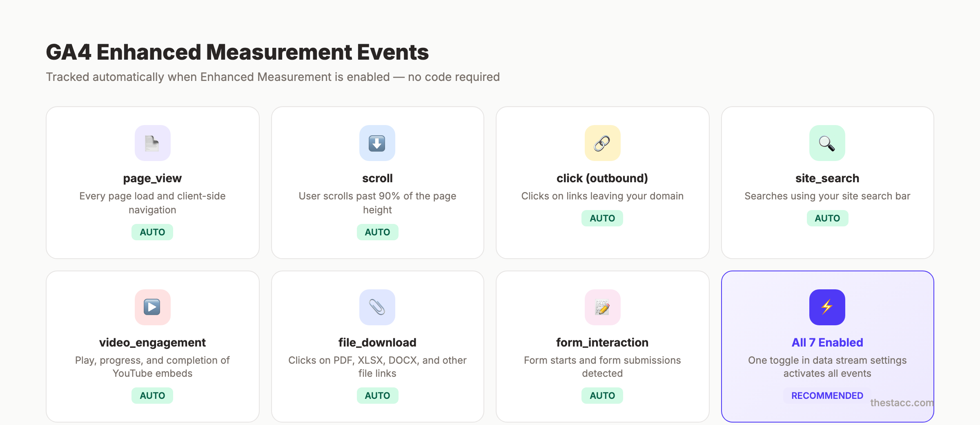Click the memo pencil icon on form_interaction

[x=602, y=307]
